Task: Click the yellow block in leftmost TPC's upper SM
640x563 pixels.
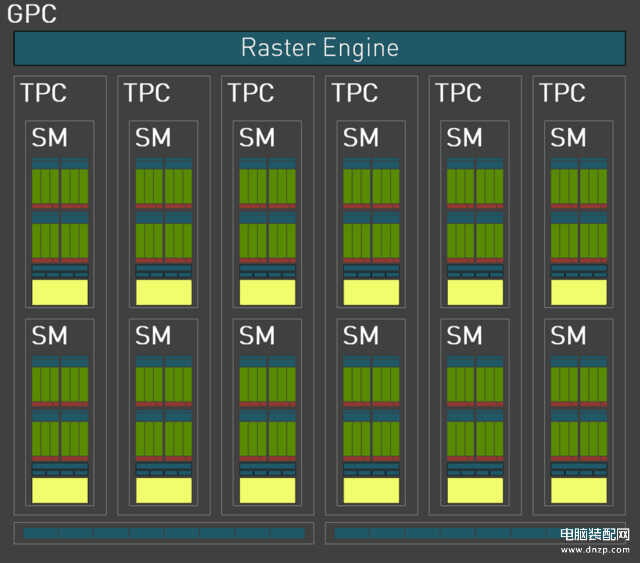Action: click(60, 292)
